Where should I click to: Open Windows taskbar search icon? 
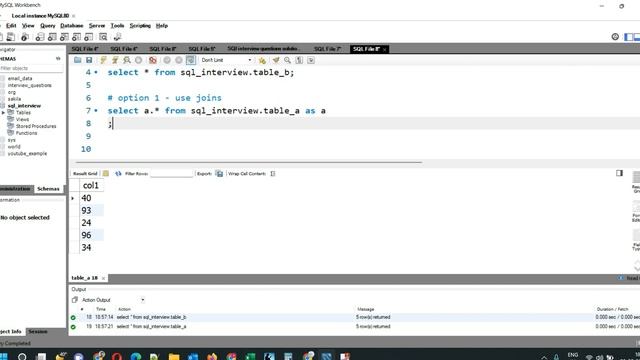pos(22,357)
